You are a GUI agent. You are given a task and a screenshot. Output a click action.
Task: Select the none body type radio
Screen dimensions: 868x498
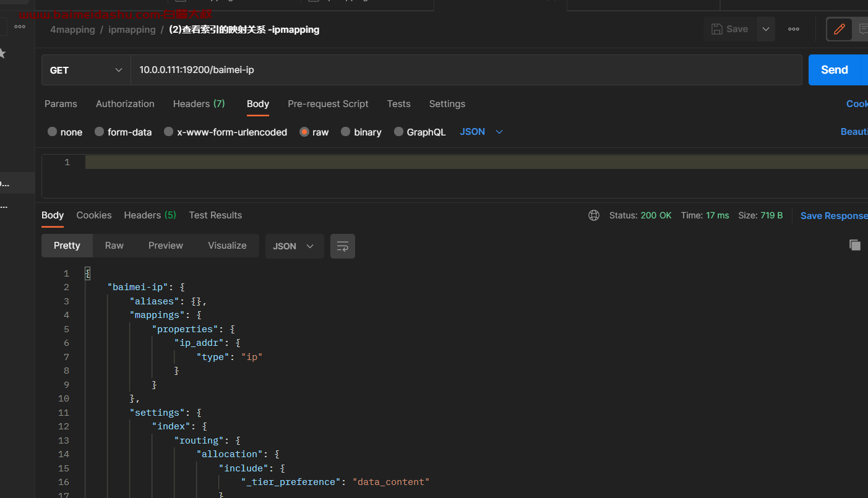[53, 132]
